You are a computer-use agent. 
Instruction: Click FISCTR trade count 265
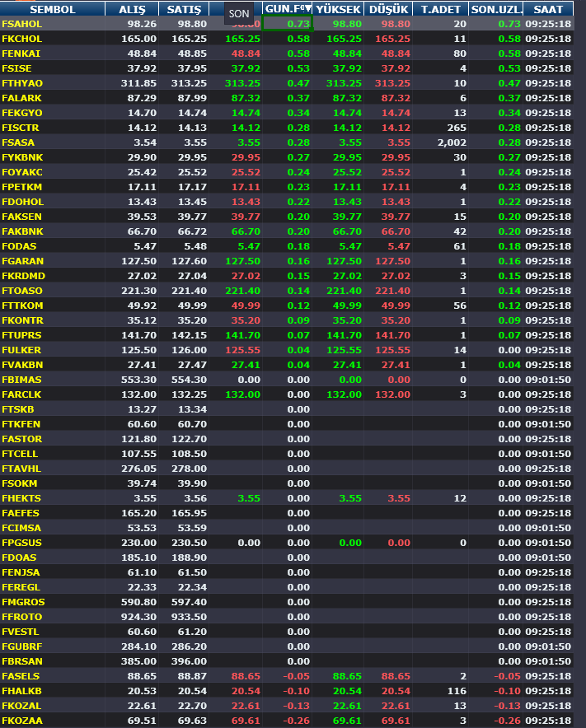coord(457,128)
